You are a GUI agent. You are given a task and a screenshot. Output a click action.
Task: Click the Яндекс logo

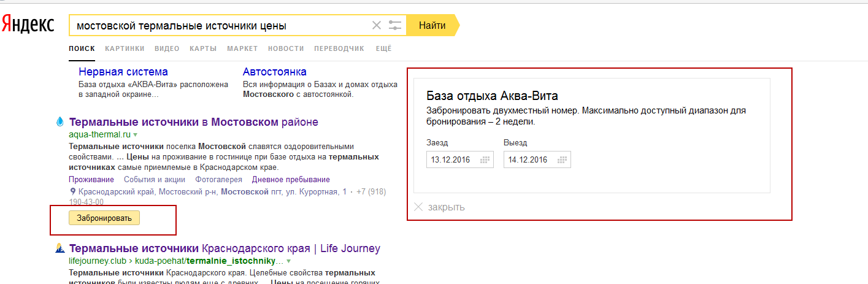(28, 25)
